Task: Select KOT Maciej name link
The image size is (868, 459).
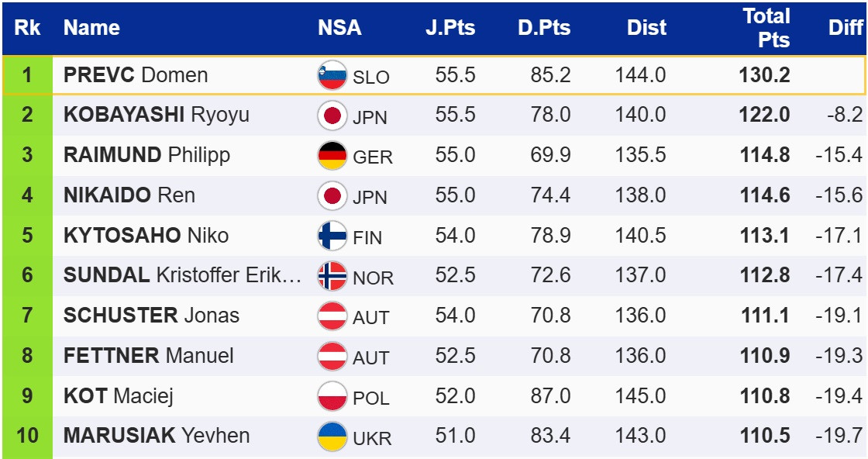Action: [x=118, y=396]
